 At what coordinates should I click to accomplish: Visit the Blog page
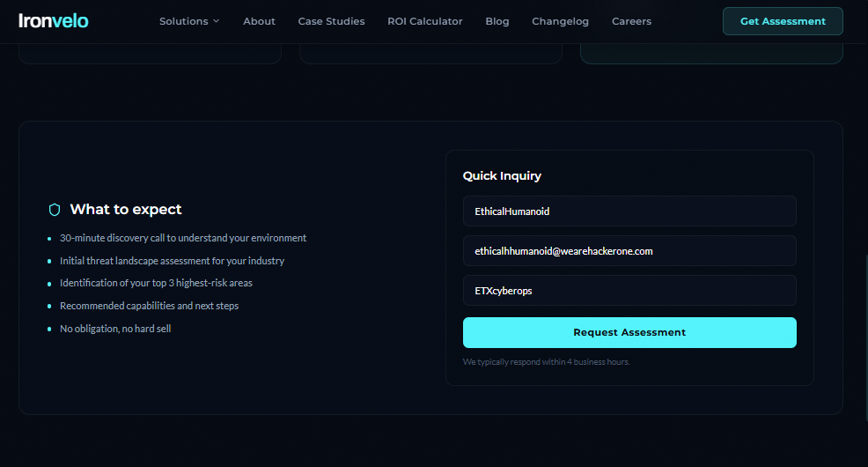(497, 21)
